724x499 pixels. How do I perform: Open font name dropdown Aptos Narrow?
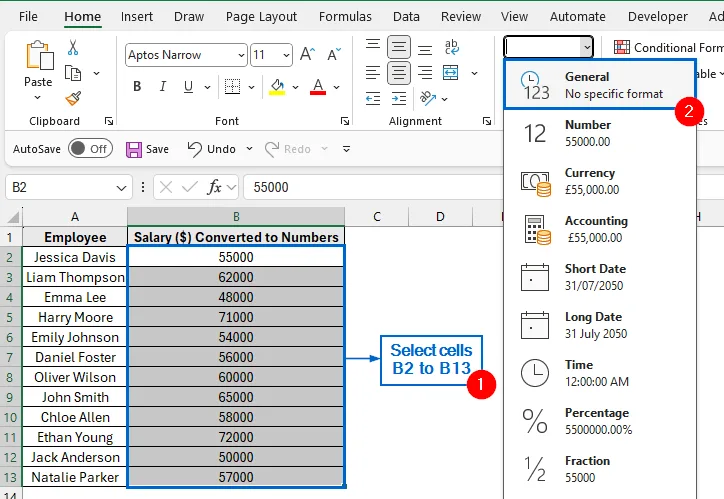241,55
